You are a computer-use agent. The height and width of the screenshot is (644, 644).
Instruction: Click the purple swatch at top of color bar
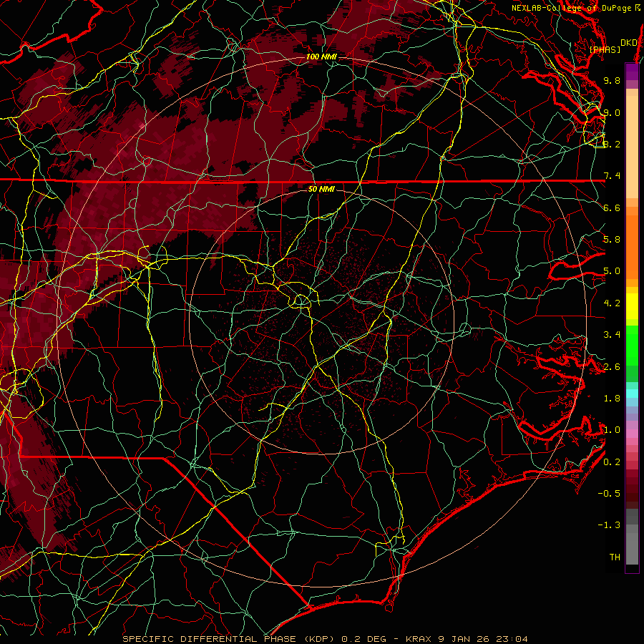pyautogui.click(x=633, y=72)
